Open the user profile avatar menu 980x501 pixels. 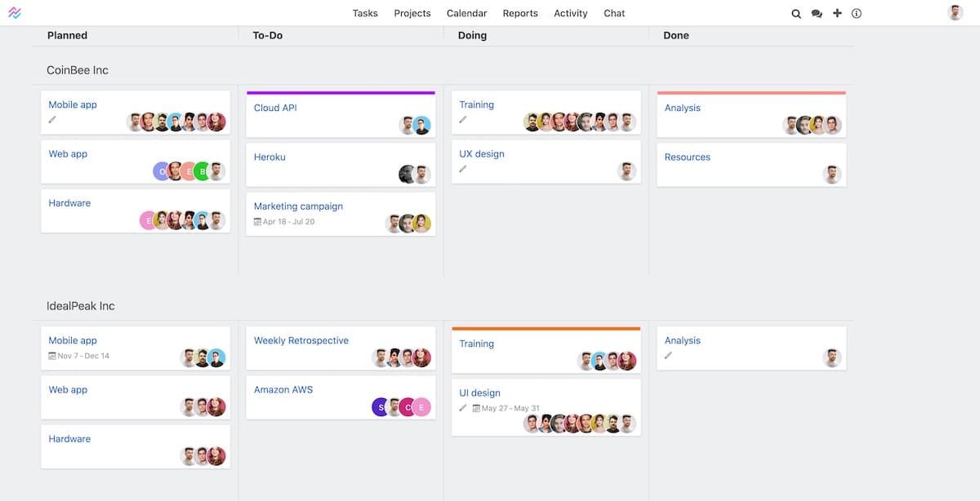coord(955,13)
